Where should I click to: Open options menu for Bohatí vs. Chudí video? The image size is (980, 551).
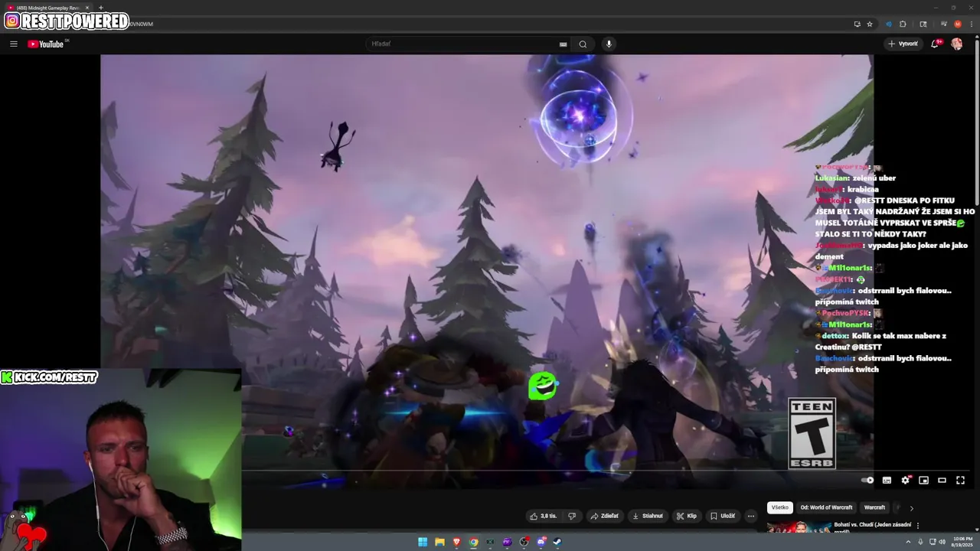(x=918, y=526)
